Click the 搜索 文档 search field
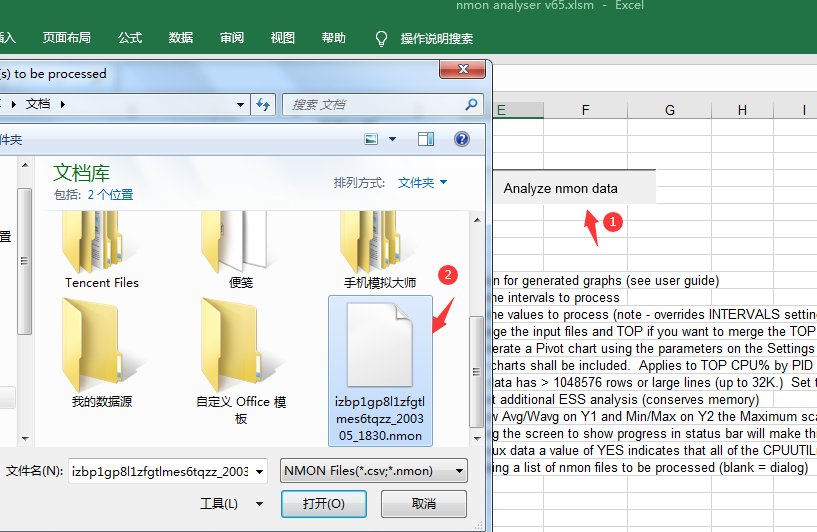Screen dimensions: 817x532 click(383, 105)
